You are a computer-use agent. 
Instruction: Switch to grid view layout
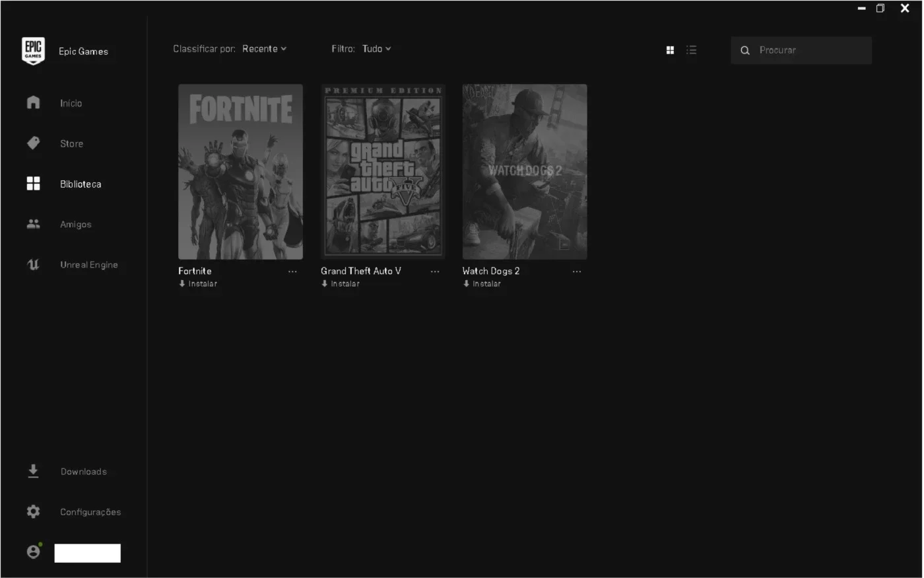click(670, 50)
